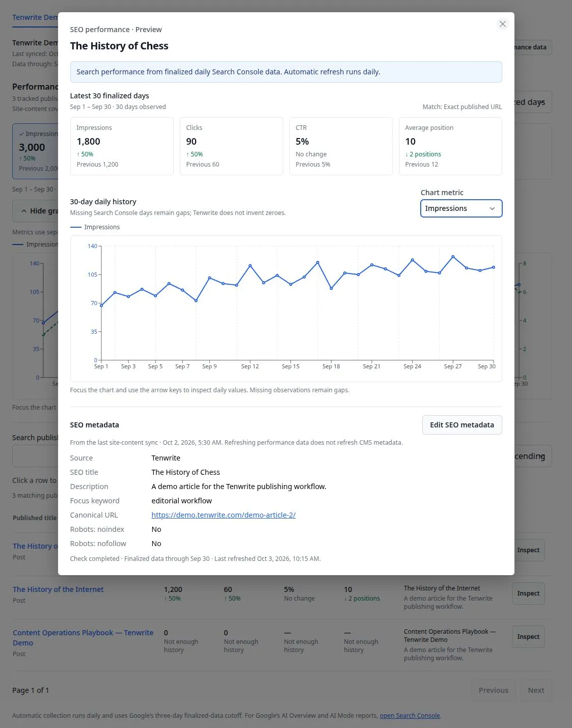The height and width of the screenshot is (728, 572).
Task: Click the chart data point at Sep 30
Action: click(494, 267)
